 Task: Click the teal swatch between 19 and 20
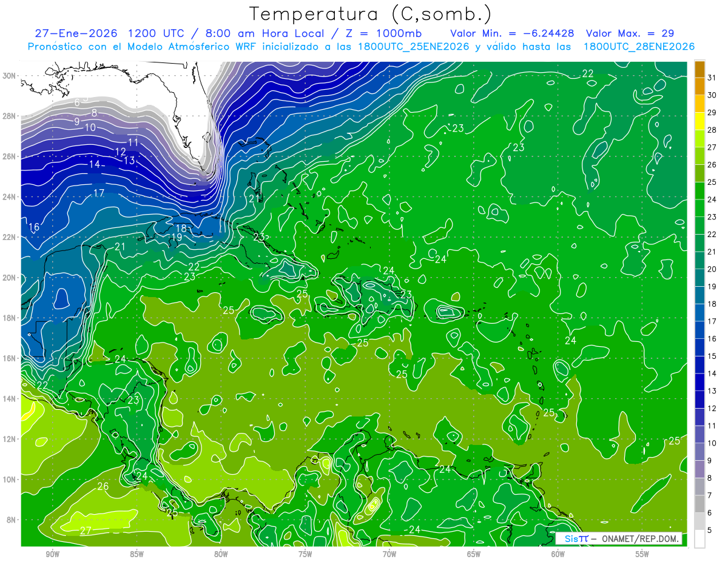coord(699,278)
